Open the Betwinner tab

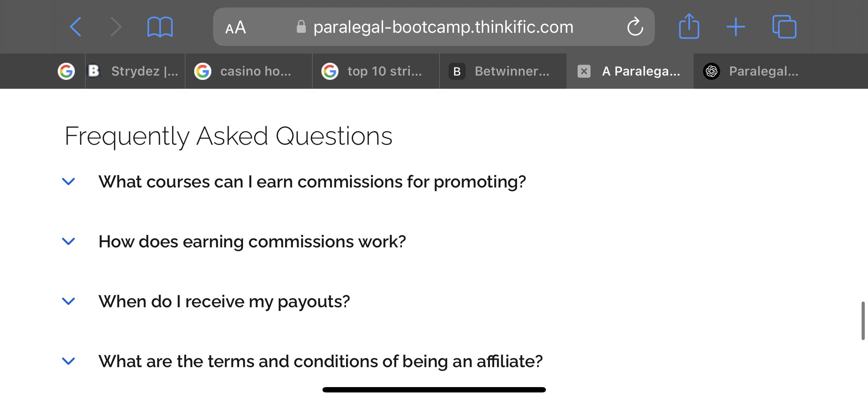(503, 71)
